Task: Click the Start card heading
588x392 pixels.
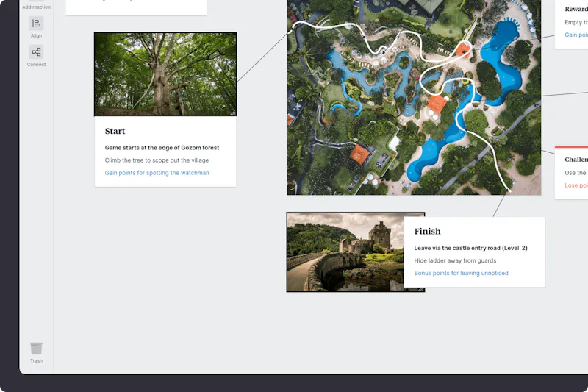Action: coord(115,131)
